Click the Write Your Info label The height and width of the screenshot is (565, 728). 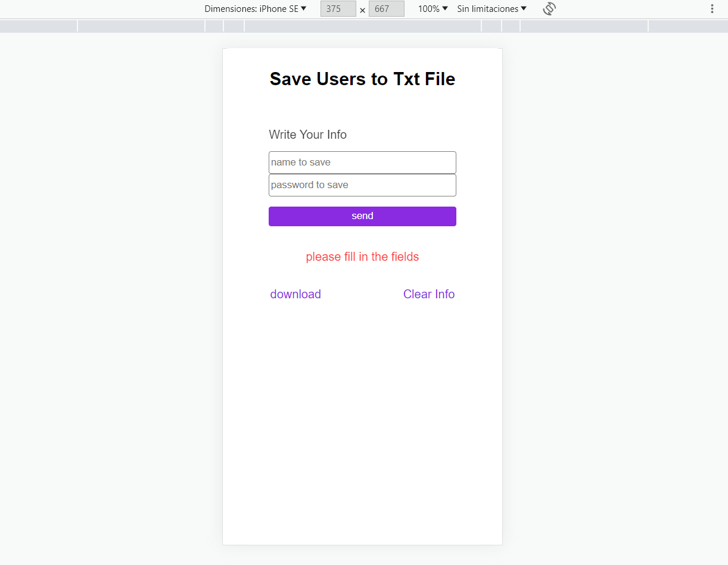pyautogui.click(x=307, y=135)
